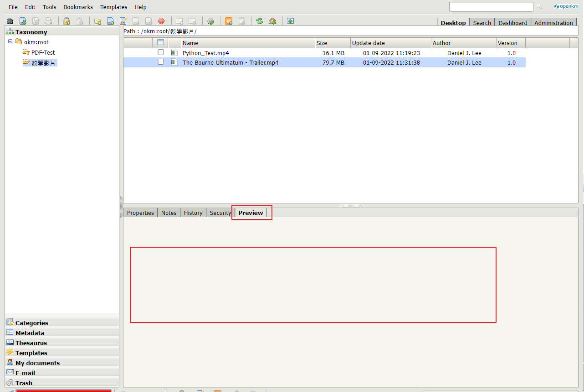Open the Bookmarks menu

coord(78,7)
